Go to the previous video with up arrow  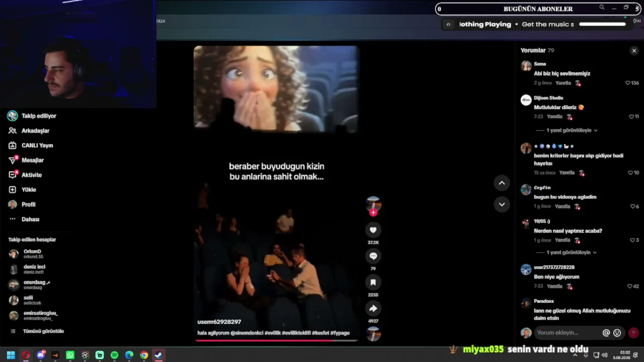point(502,183)
